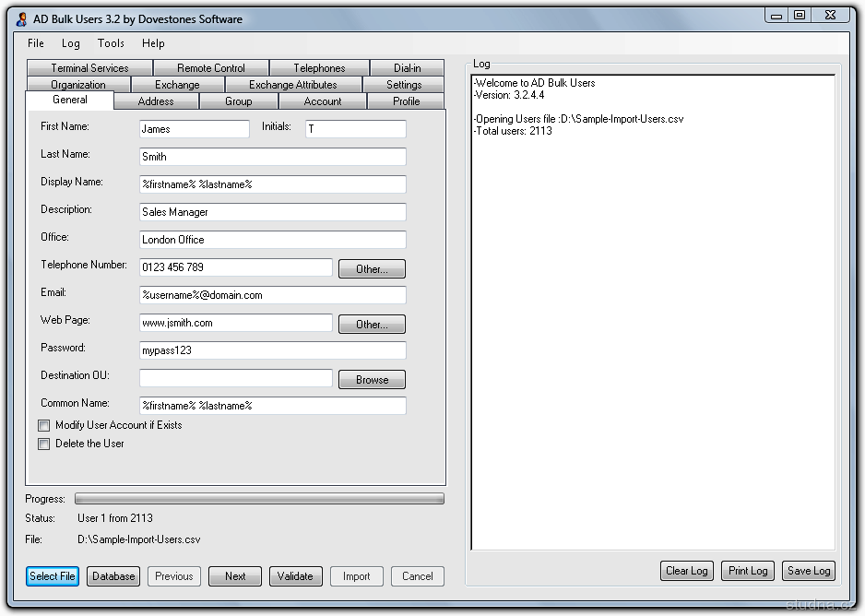Click the Telephone Number input field
Viewport: 865px width, 616px height.
point(236,267)
